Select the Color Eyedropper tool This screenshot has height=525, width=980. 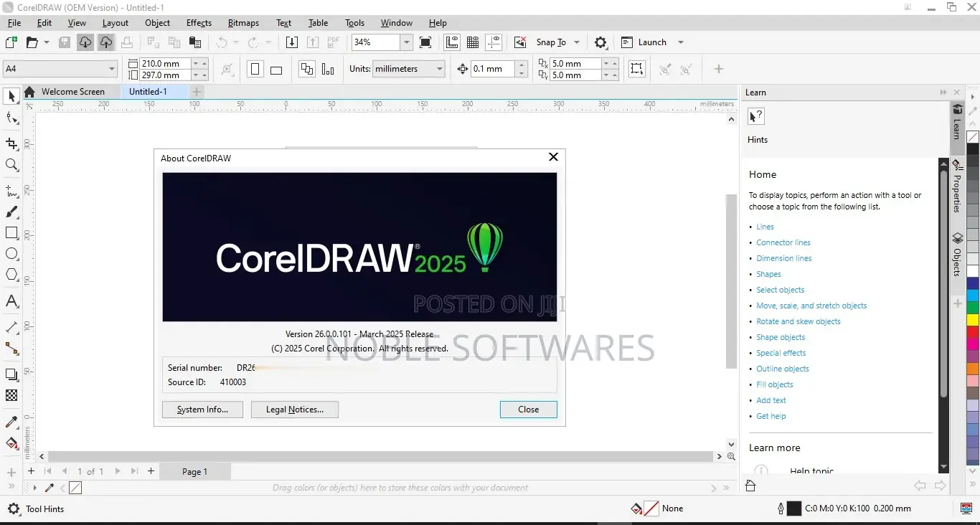(11, 422)
